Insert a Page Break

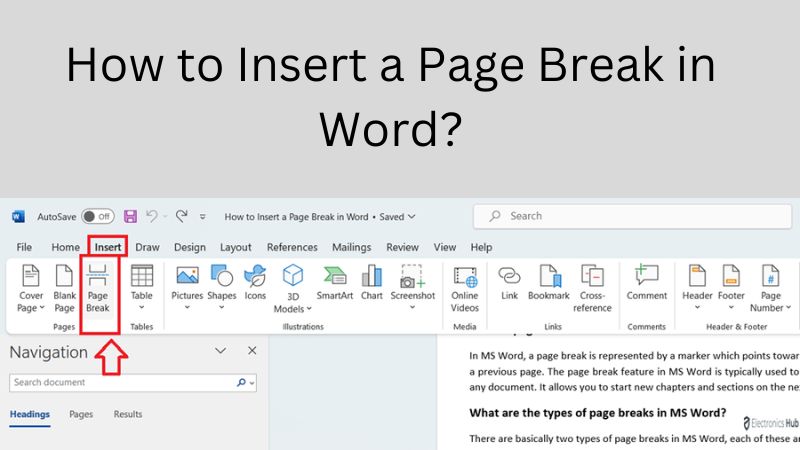[x=97, y=288]
